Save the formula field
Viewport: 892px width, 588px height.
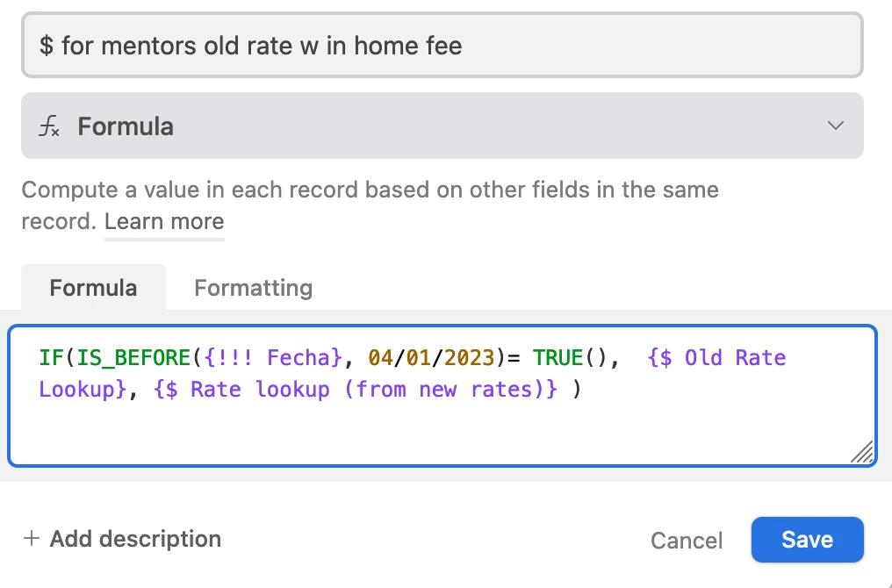pyautogui.click(x=807, y=540)
